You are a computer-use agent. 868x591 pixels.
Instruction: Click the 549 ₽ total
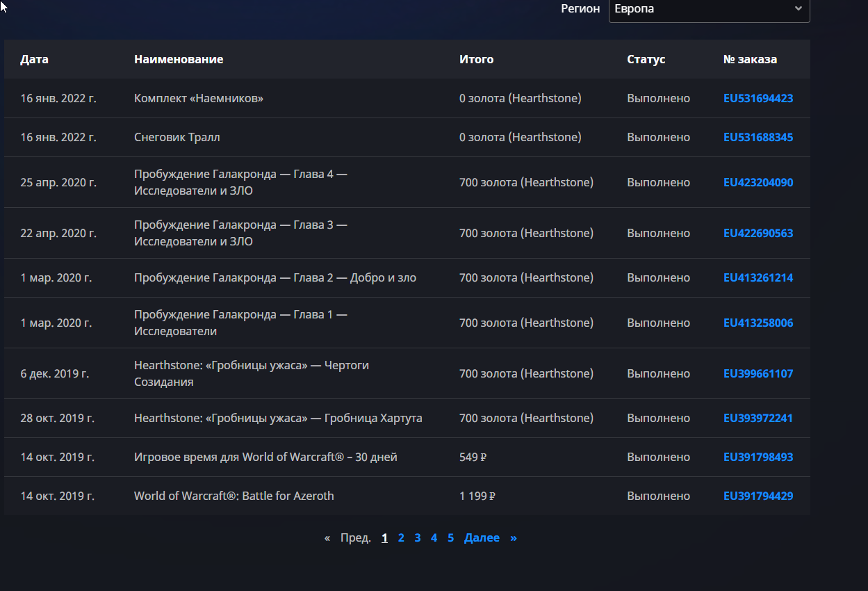point(473,458)
